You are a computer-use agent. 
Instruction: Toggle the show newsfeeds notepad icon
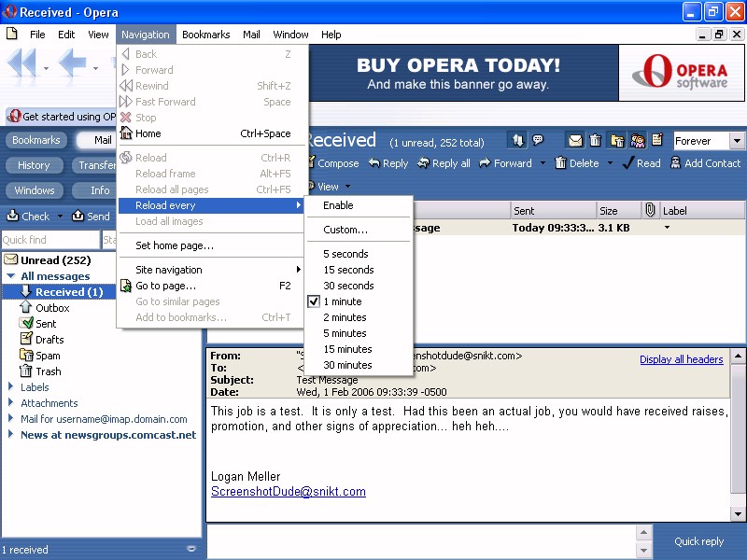click(657, 140)
